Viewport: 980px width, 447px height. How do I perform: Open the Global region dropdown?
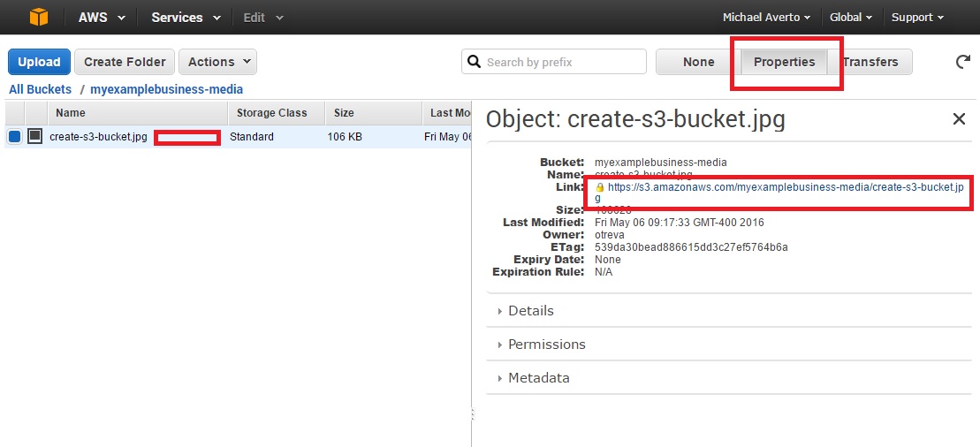click(x=851, y=18)
